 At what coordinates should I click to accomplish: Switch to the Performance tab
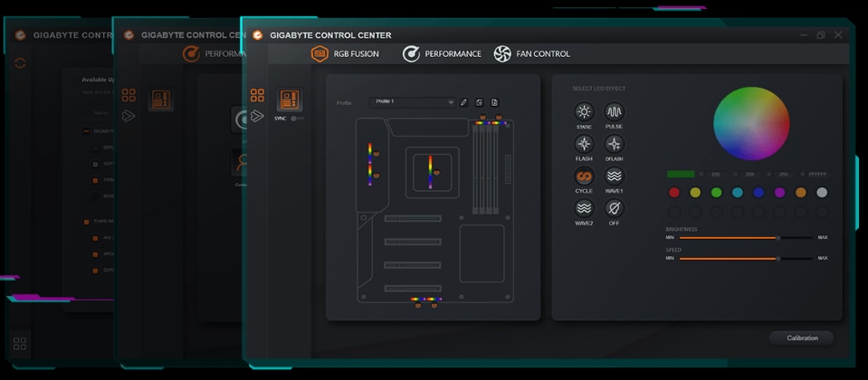pyautogui.click(x=442, y=54)
